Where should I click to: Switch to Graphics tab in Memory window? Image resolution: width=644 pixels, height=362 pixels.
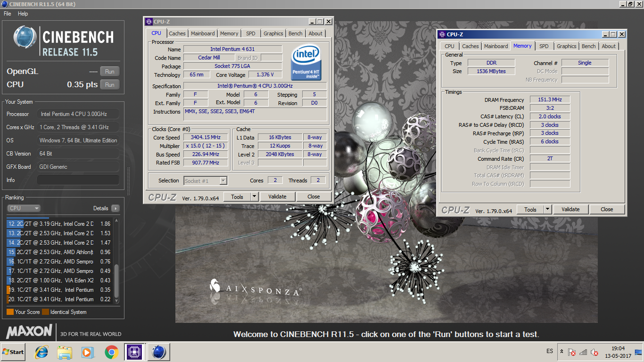pos(567,46)
